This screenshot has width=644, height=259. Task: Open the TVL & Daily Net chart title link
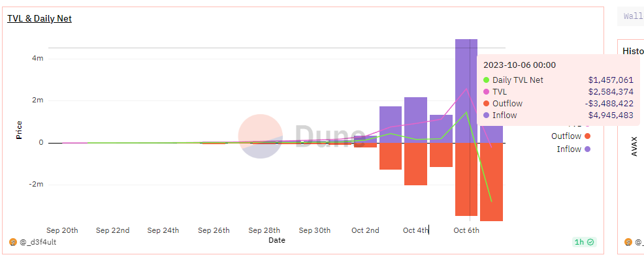point(39,18)
